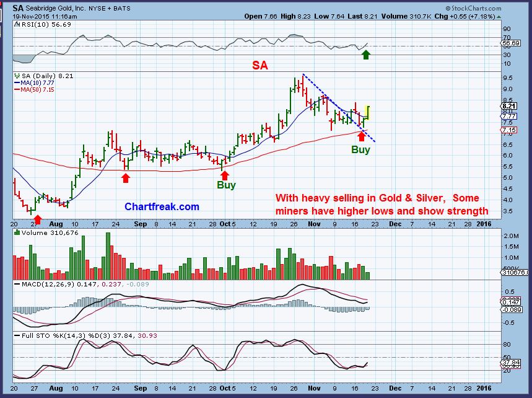This screenshot has width=532, height=398.
Task: Click the Dec label under the price chart
Action: 395,224
